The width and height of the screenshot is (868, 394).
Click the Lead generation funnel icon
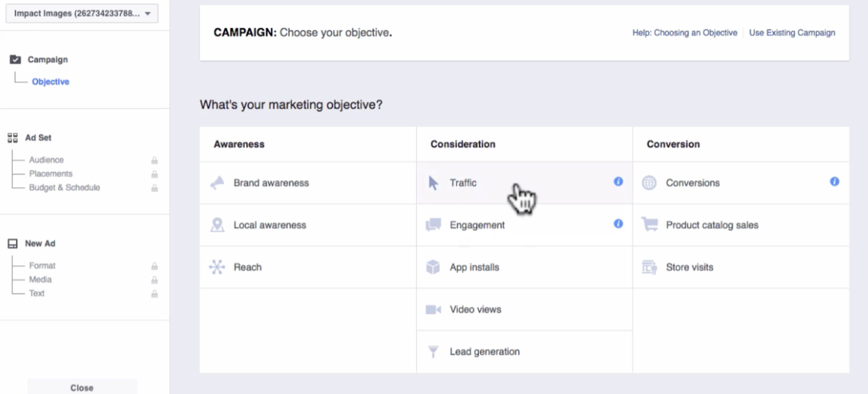click(433, 352)
